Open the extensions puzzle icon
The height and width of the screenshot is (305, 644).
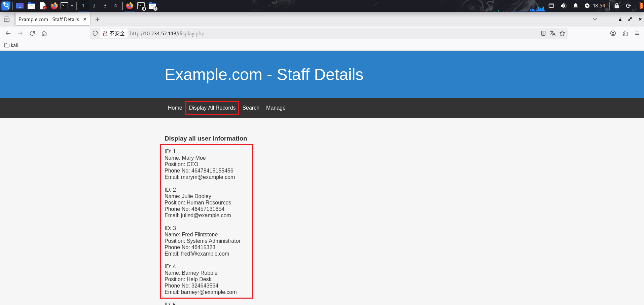(625, 33)
